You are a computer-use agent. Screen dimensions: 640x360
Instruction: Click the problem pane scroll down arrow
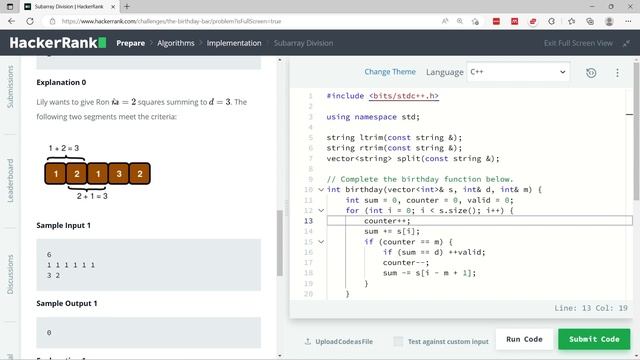pyautogui.click(x=280, y=356)
